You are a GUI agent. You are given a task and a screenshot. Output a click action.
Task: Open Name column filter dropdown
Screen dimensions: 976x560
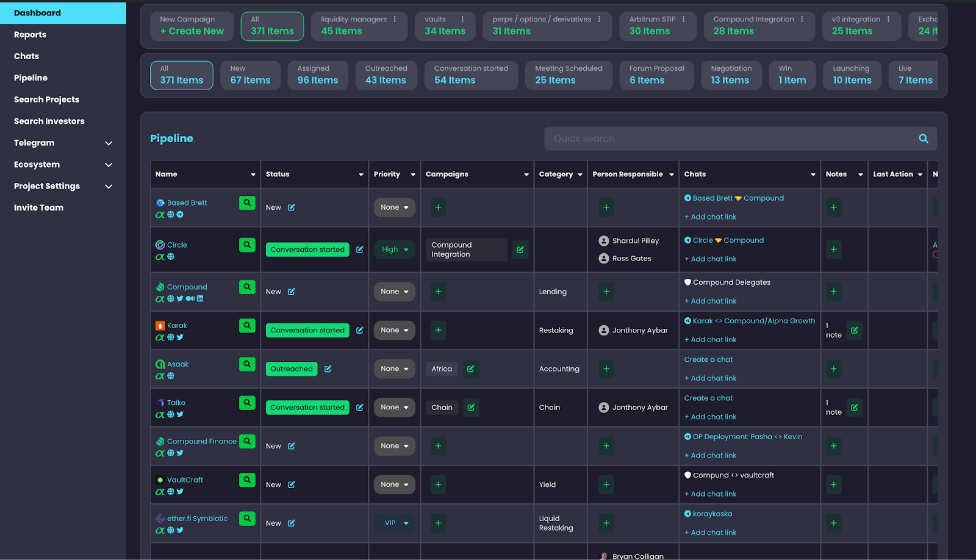(x=253, y=174)
